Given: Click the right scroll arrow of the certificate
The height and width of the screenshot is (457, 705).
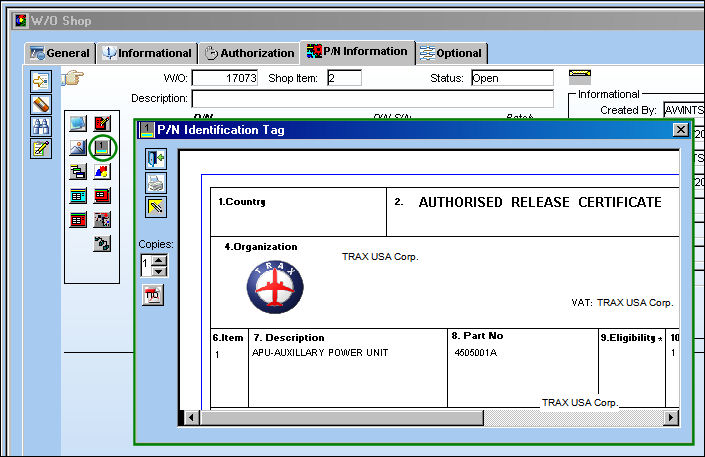Looking at the screenshot, I should (671, 417).
